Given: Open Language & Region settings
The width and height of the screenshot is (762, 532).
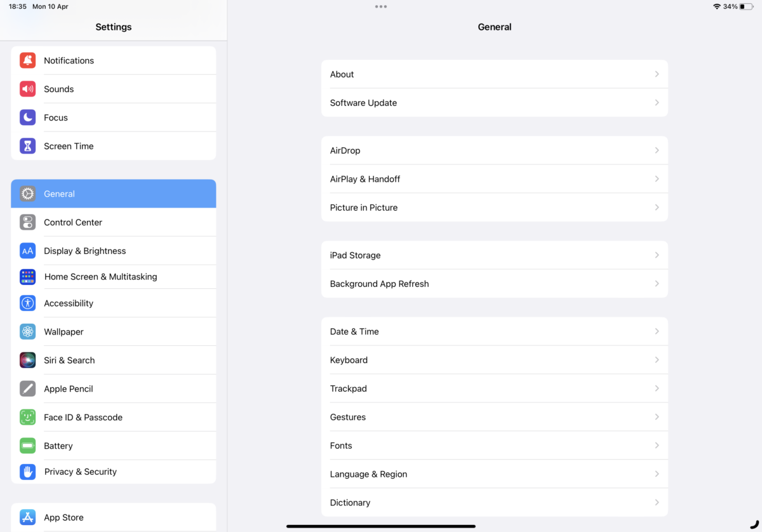Looking at the screenshot, I should 494,474.
